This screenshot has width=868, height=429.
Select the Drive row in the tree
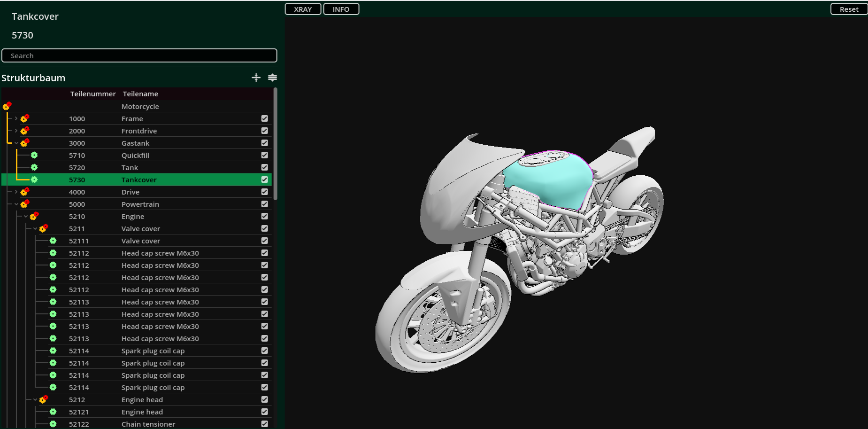131,192
